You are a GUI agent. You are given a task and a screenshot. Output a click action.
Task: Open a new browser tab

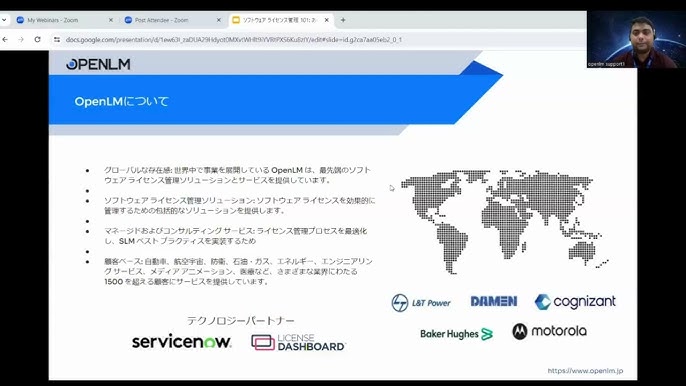click(343, 20)
